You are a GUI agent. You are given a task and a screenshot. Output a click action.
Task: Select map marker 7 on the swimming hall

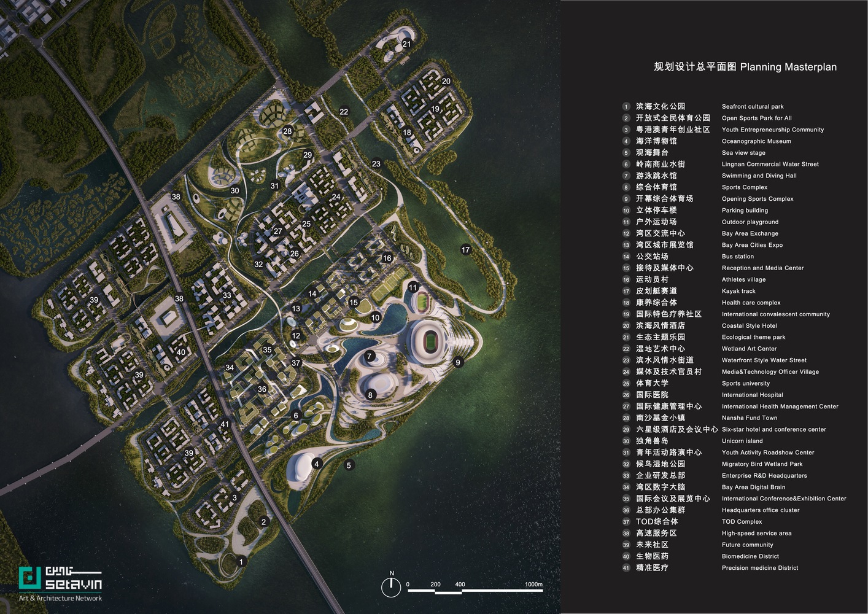(x=370, y=356)
